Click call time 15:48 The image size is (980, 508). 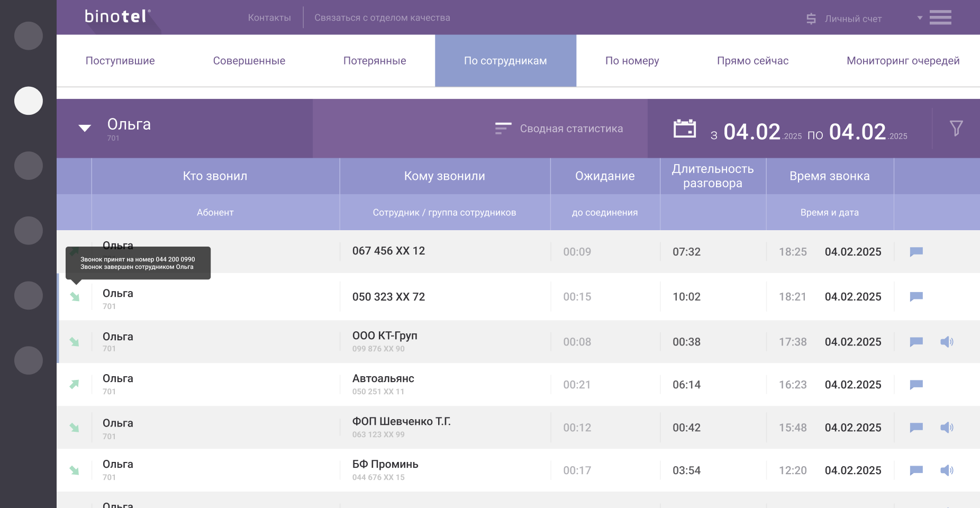click(x=793, y=428)
